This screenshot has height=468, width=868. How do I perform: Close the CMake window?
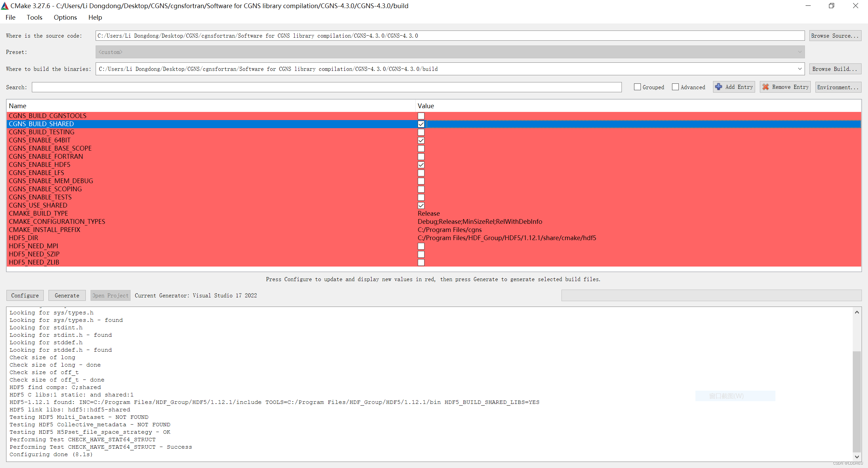(855, 6)
